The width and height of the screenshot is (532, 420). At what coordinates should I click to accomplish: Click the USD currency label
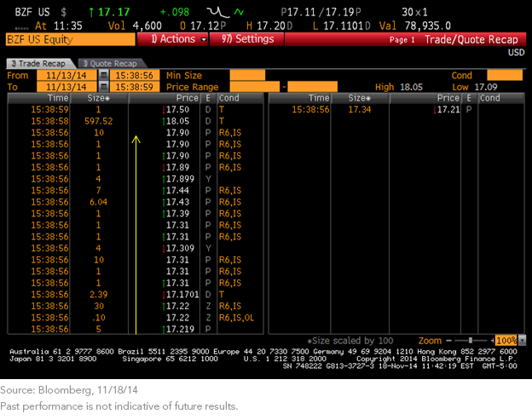tap(516, 53)
